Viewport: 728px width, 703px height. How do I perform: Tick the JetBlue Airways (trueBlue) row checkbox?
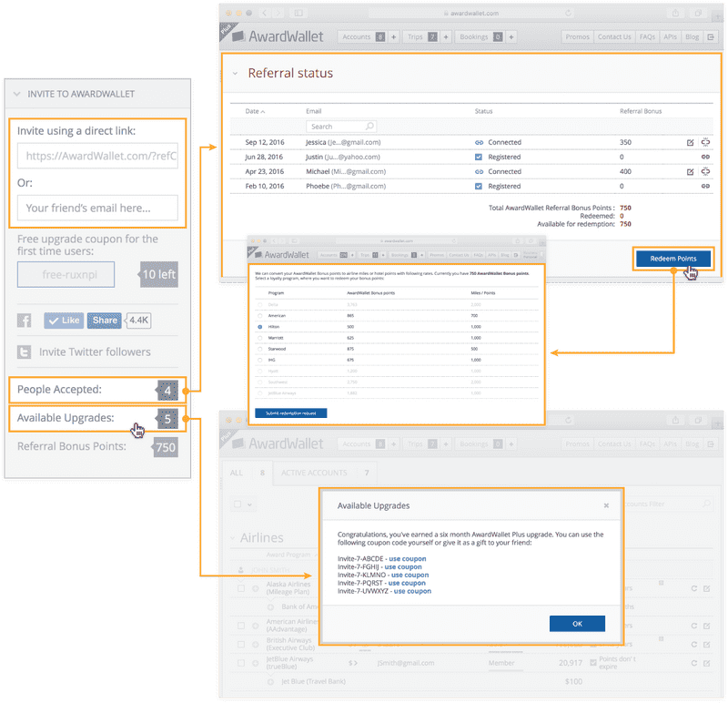[241, 663]
